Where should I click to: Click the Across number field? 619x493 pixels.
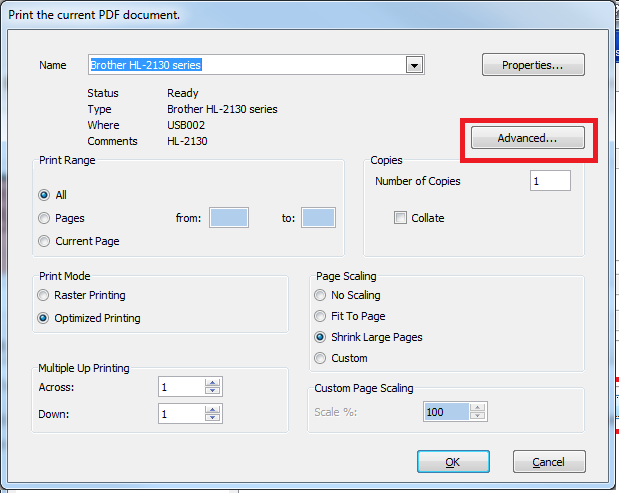pyautogui.click(x=182, y=386)
